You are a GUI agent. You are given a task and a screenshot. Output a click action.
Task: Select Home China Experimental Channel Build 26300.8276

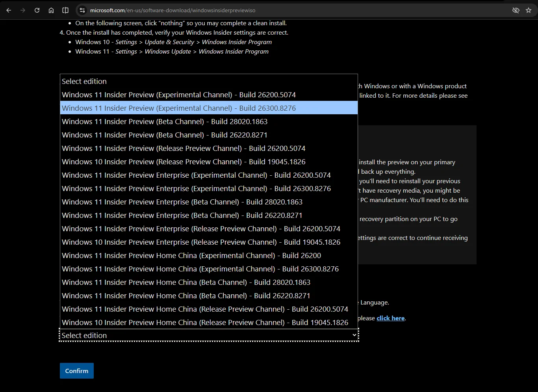pyautogui.click(x=209, y=269)
